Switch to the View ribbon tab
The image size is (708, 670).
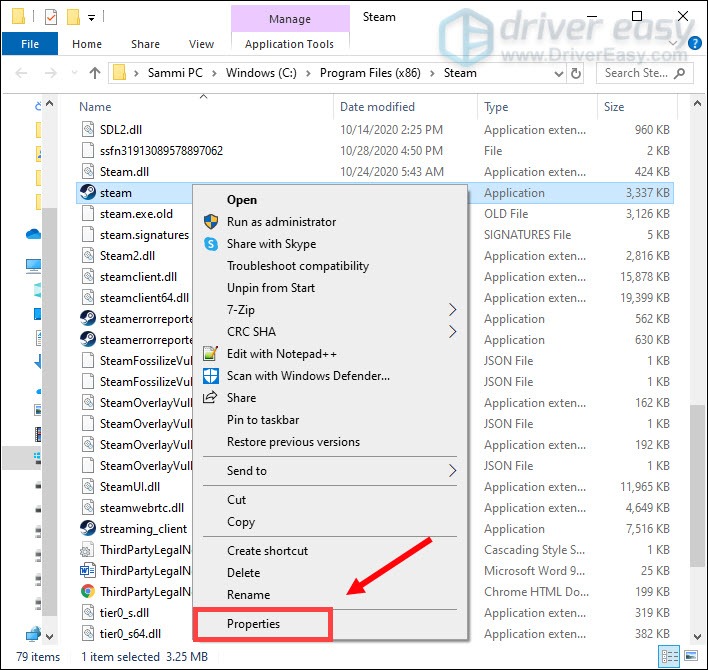[x=201, y=44]
